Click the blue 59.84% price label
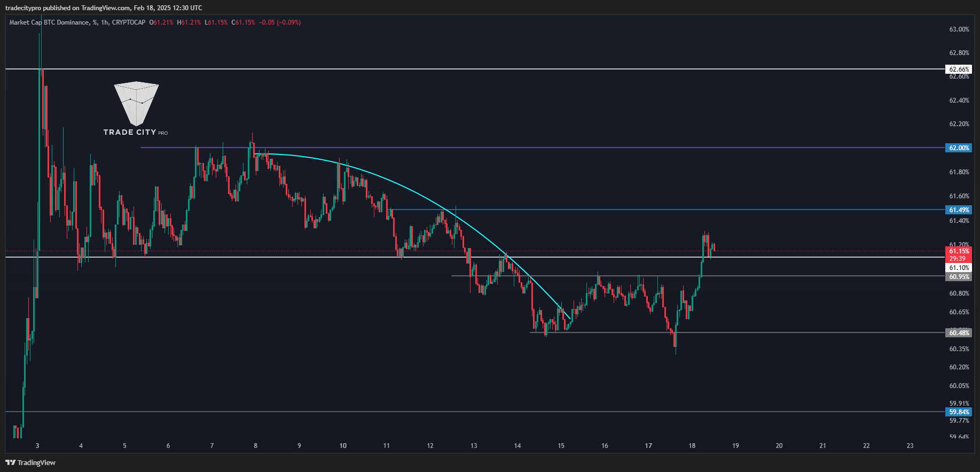Viewport: 980px width, 472px height. [x=959, y=412]
